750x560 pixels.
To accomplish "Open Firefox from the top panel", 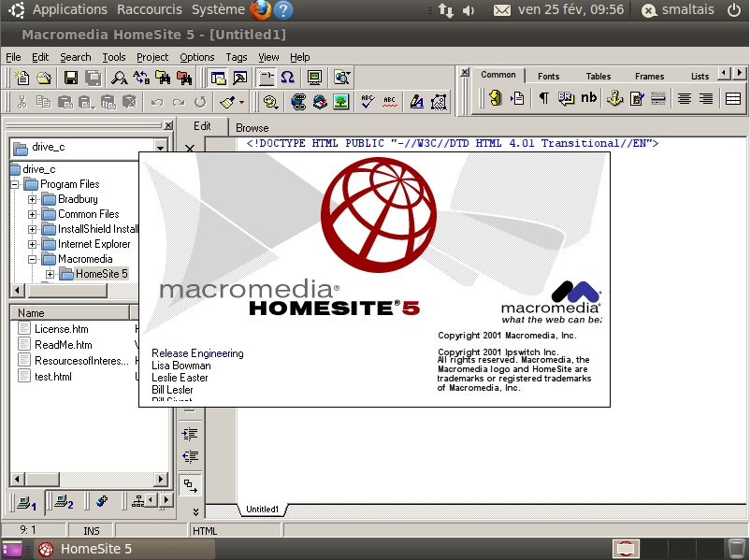I will pyautogui.click(x=261, y=10).
